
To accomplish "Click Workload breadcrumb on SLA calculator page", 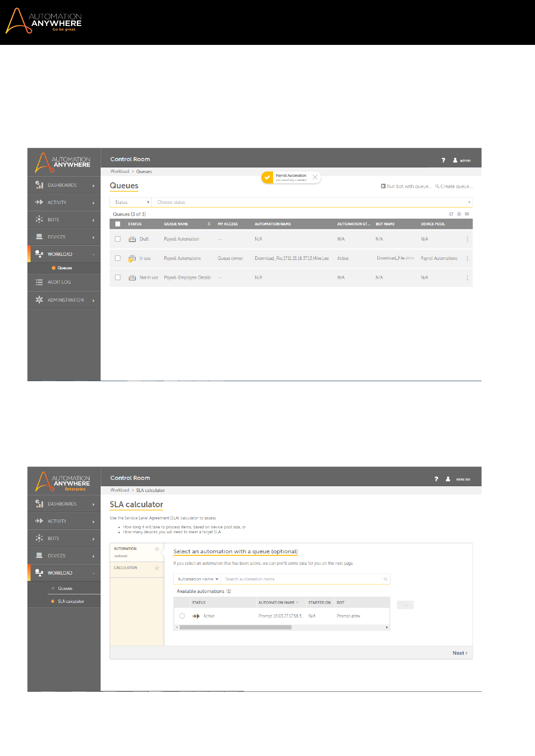I will point(119,490).
